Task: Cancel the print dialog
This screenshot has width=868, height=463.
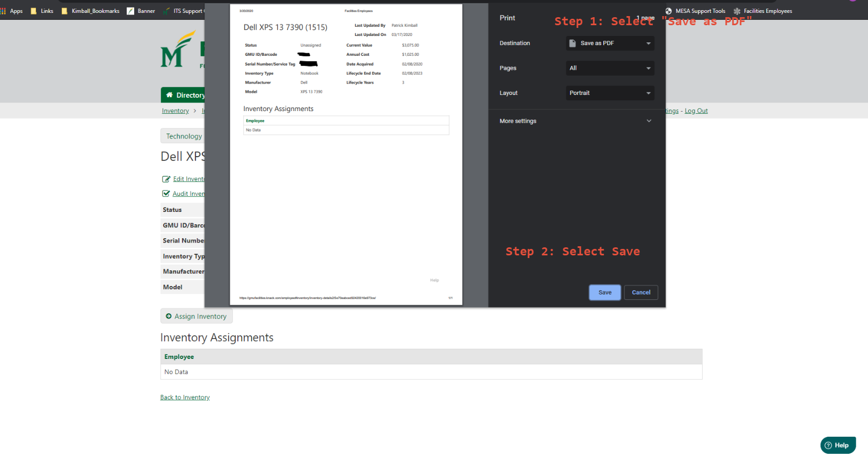Action: tap(641, 292)
